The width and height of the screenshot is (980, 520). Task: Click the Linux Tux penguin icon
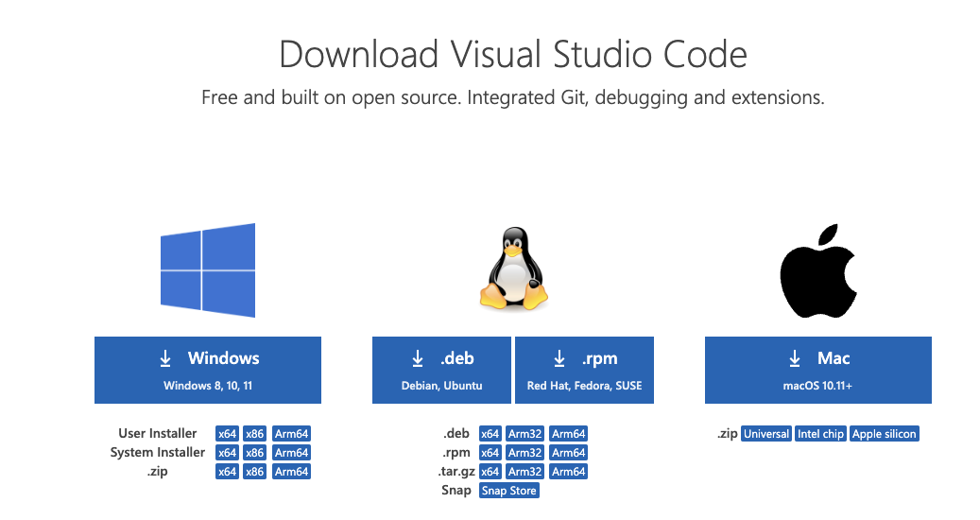(x=514, y=269)
